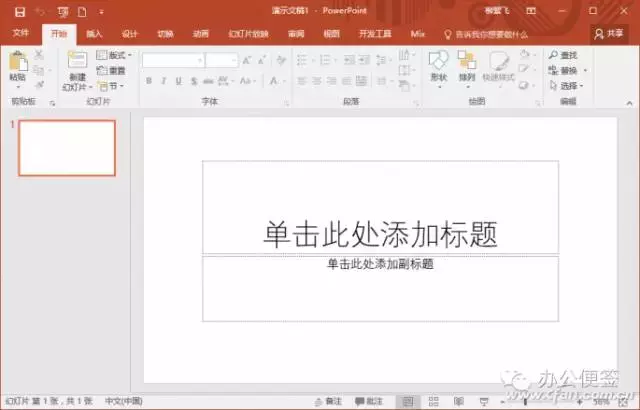Open the Font Color dropdown arrow
Image resolution: width=640 pixels, height=410 pixels.
coord(284,81)
